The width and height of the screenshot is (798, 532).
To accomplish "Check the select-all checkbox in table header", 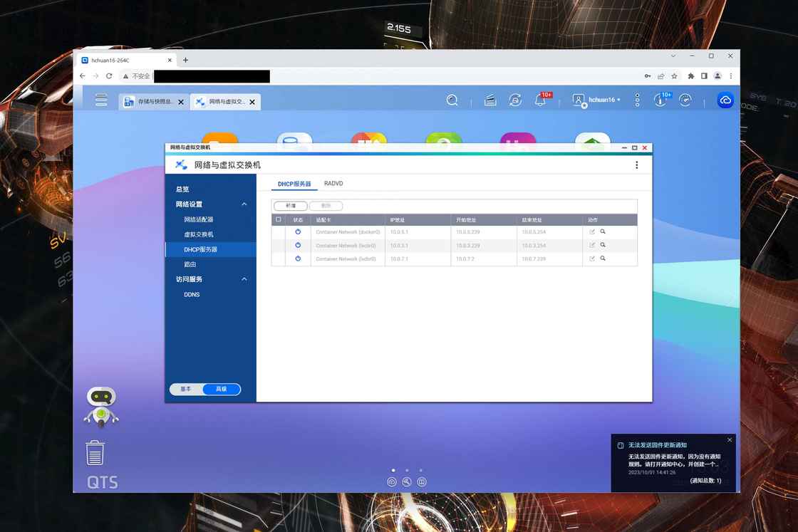I will [x=279, y=220].
